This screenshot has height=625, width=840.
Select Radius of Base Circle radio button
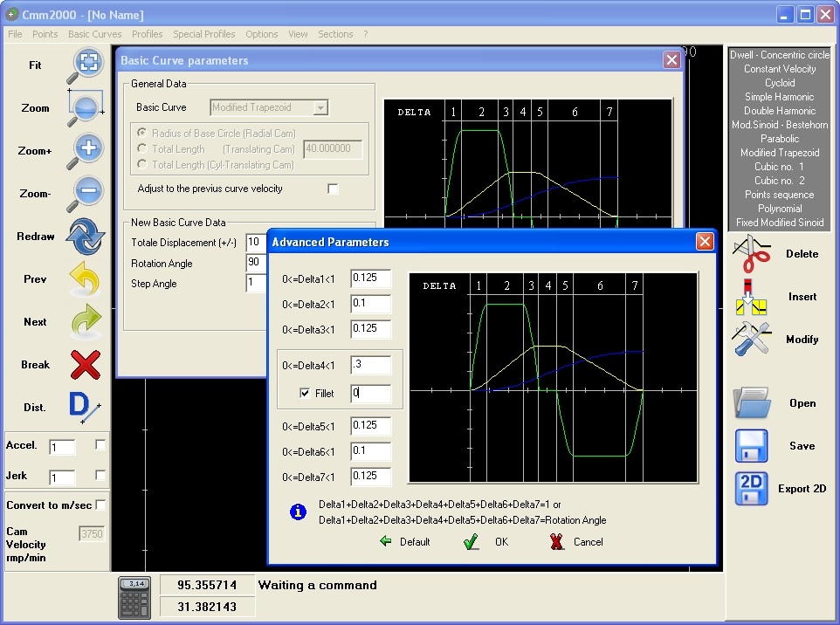click(142, 133)
